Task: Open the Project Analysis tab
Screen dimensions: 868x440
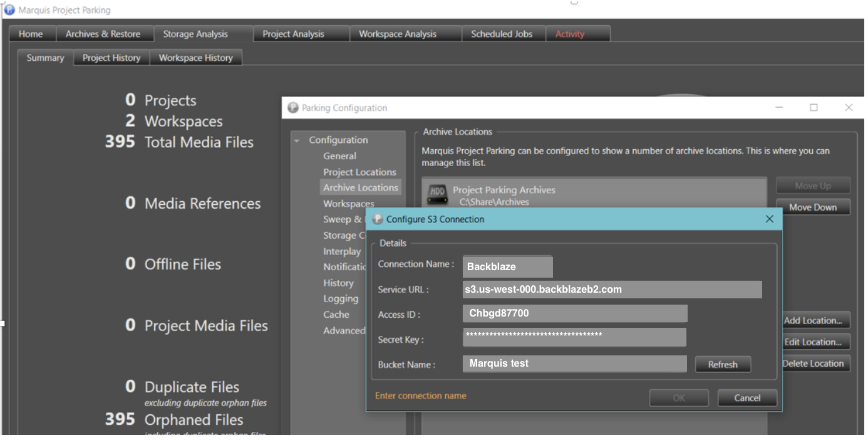Action: [293, 34]
